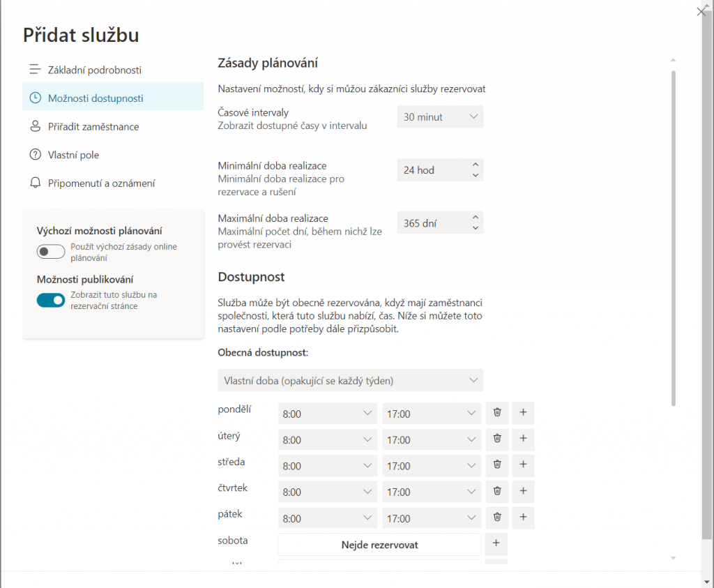Viewport: 714px width, 588px height.
Task: Add a time slot for čtvrtek
Action: pos(523,490)
